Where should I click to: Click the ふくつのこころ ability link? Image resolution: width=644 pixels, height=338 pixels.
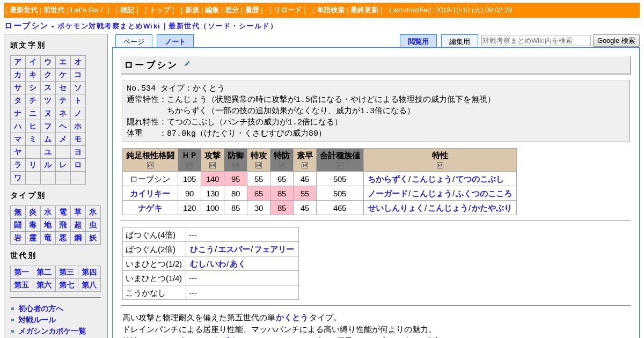pos(484,194)
